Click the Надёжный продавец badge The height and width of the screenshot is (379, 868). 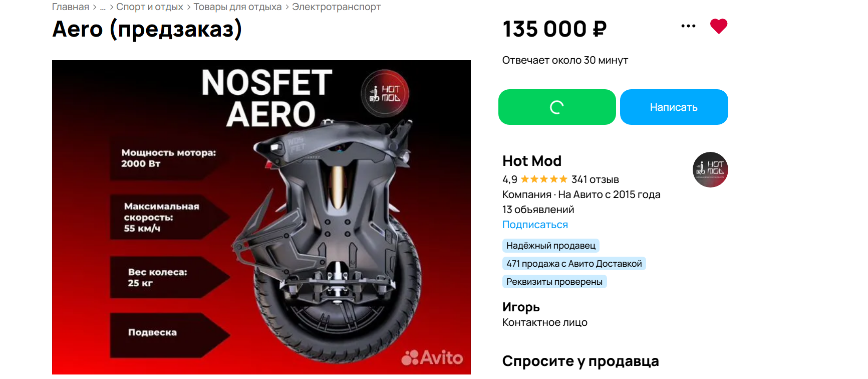click(551, 246)
